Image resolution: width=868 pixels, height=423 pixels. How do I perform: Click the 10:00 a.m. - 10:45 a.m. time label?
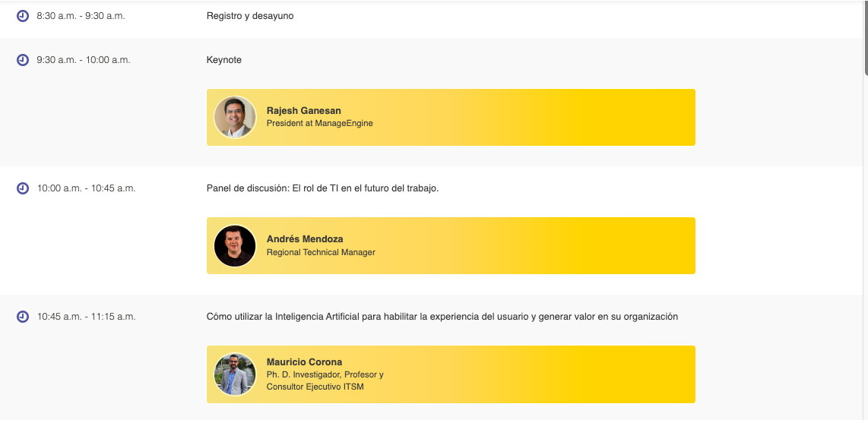[x=87, y=188]
